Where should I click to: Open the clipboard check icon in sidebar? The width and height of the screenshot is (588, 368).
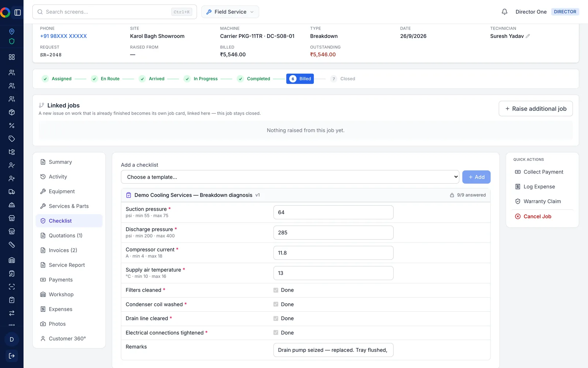(12, 300)
